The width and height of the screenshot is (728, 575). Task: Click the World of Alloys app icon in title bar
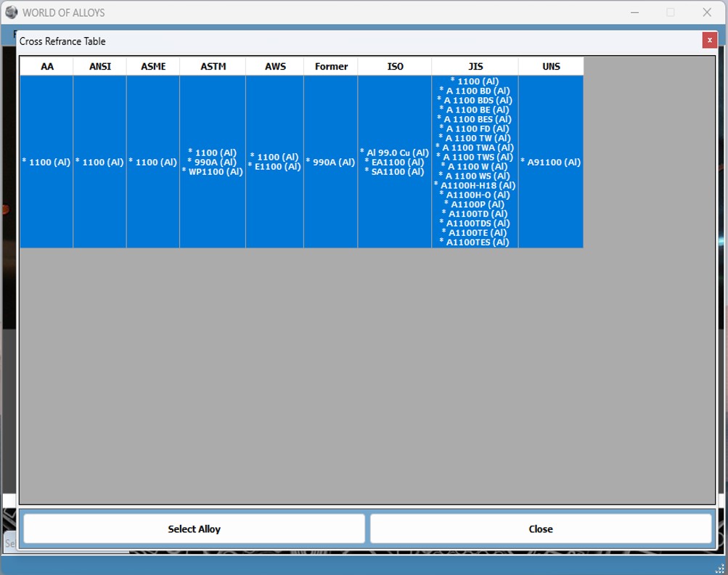(x=11, y=12)
